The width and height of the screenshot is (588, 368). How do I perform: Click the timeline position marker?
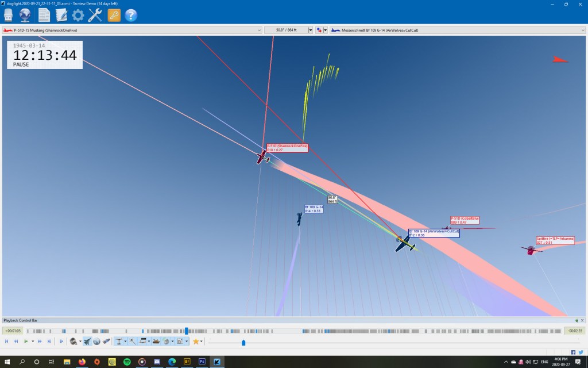tap(186, 331)
